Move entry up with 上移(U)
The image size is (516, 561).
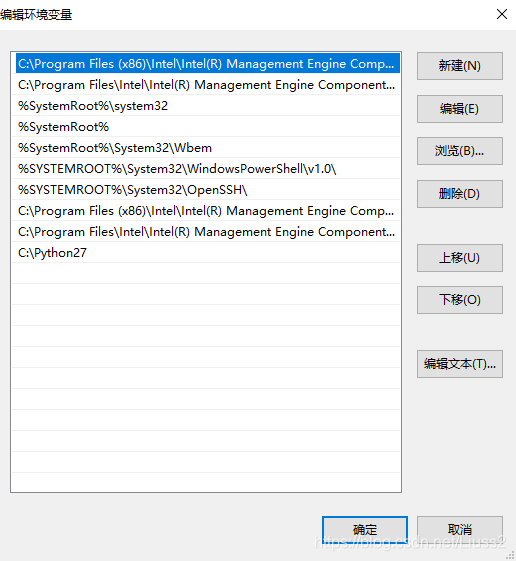point(459,258)
